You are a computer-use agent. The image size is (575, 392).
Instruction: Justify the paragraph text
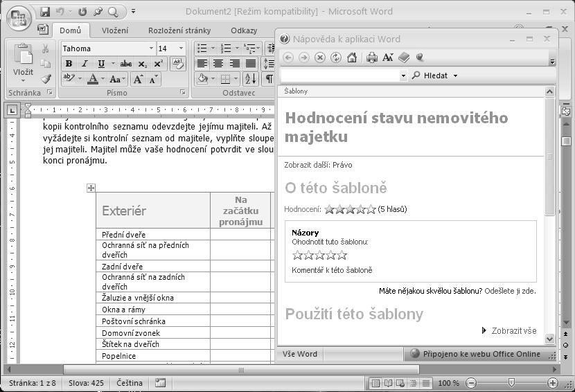tap(251, 64)
